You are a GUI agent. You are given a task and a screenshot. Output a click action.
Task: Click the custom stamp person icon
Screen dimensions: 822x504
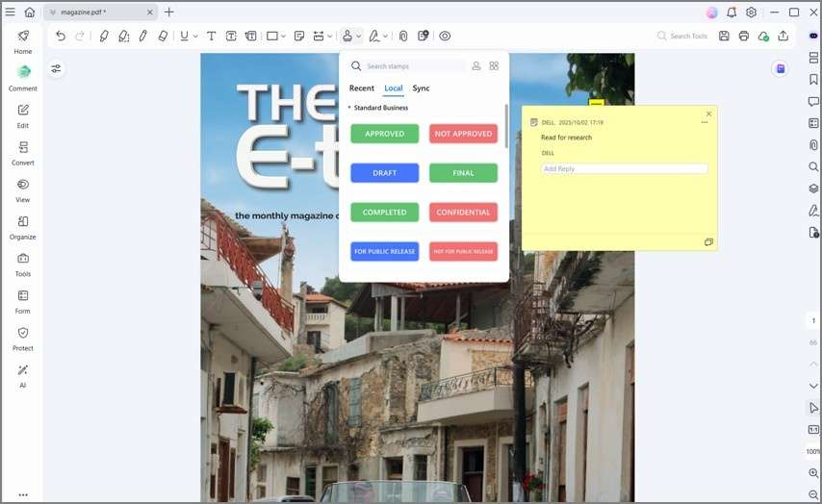(476, 65)
